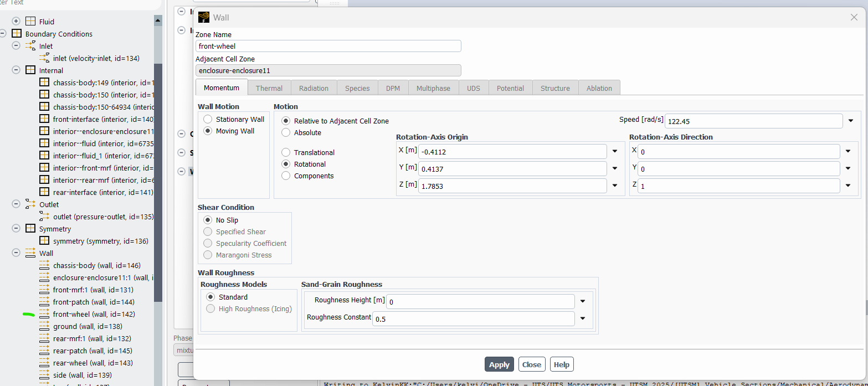Switch to the Ablation tab
Image resolution: width=868 pixels, height=386 pixels.
(599, 88)
